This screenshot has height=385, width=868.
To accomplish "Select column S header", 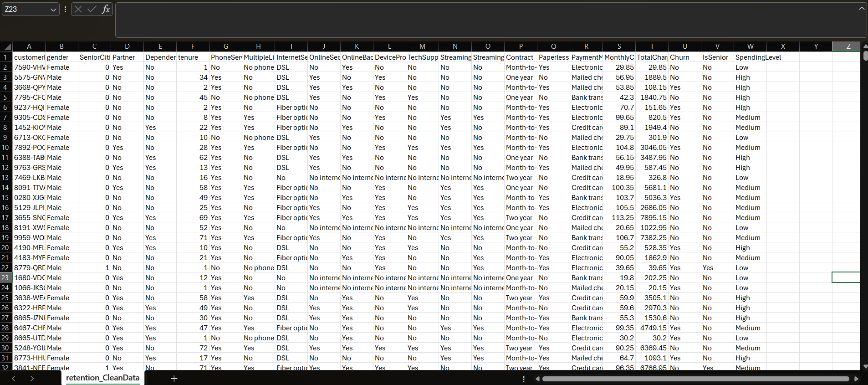I will tap(619, 46).
